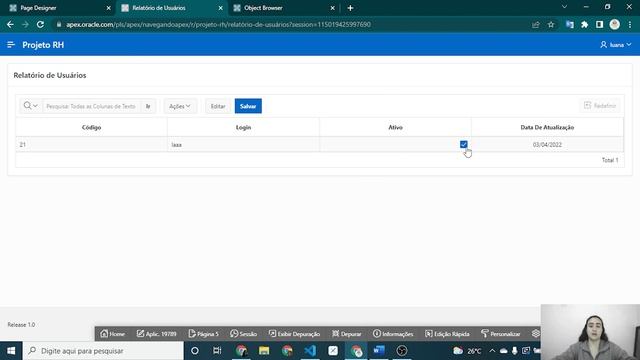Viewport: 640px width, 360px height.
Task: Open Aplic. 19789 in developer toolbar
Action: [x=157, y=333]
